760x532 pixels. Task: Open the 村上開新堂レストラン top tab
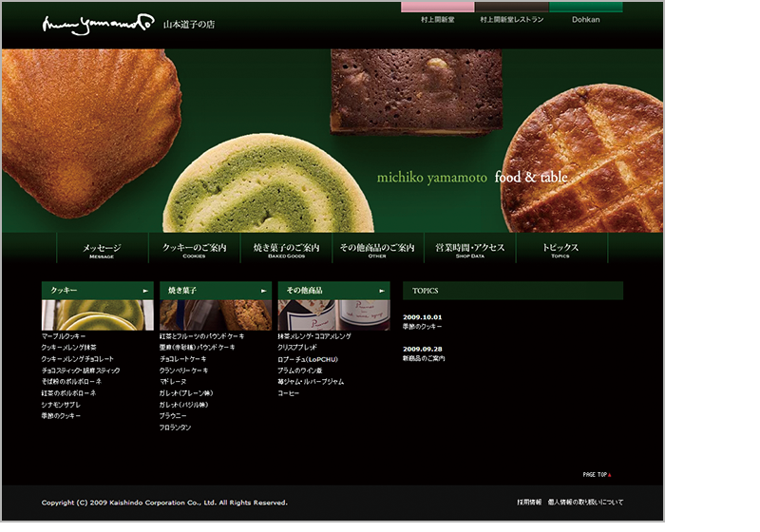(x=511, y=13)
